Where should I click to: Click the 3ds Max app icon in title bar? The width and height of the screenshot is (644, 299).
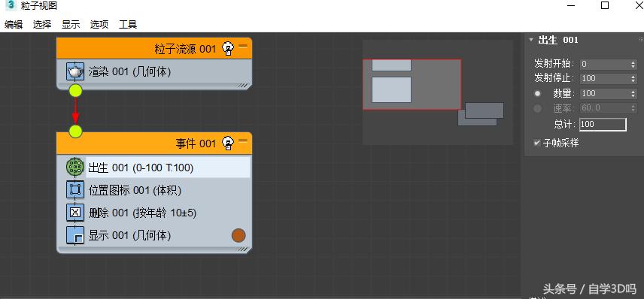click(11, 5)
